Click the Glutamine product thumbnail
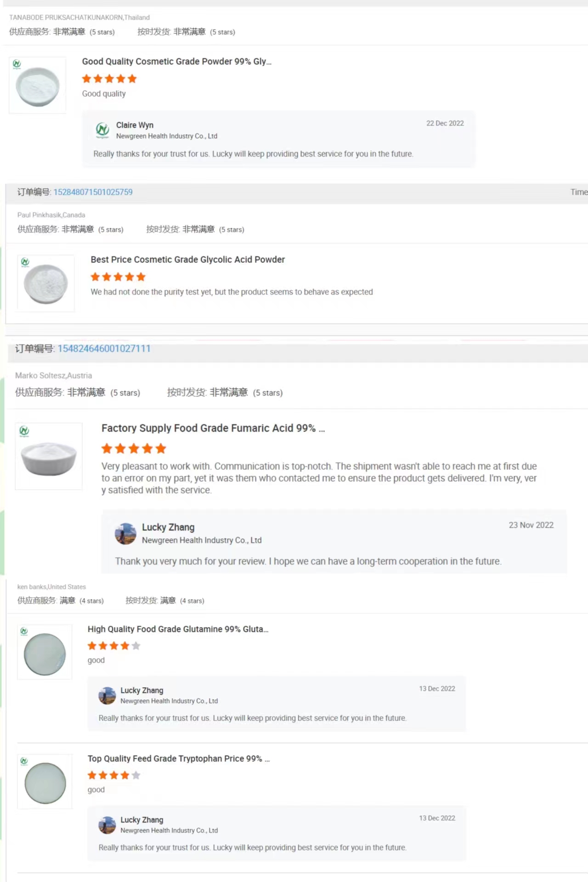The height and width of the screenshot is (882, 588). pos(45,652)
